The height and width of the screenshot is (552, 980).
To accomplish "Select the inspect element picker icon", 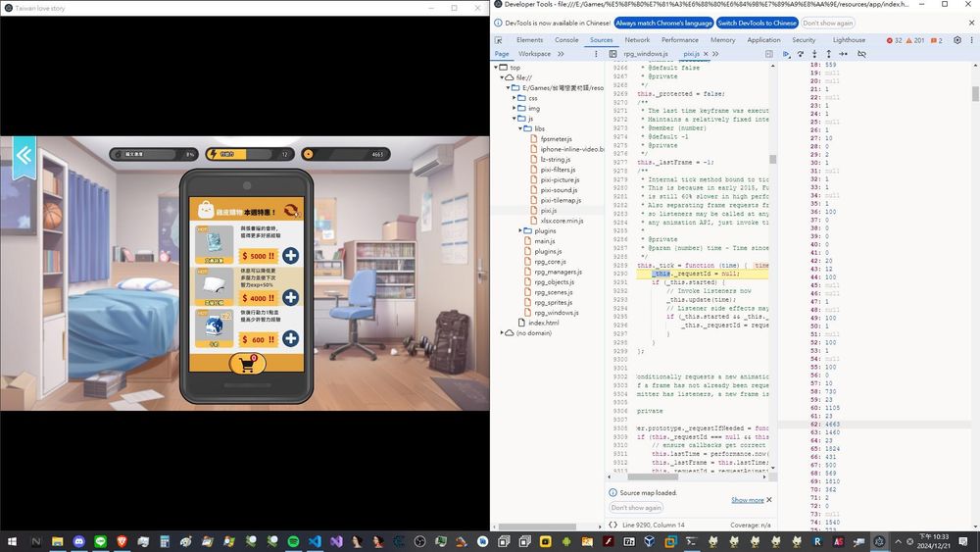I will coord(499,40).
